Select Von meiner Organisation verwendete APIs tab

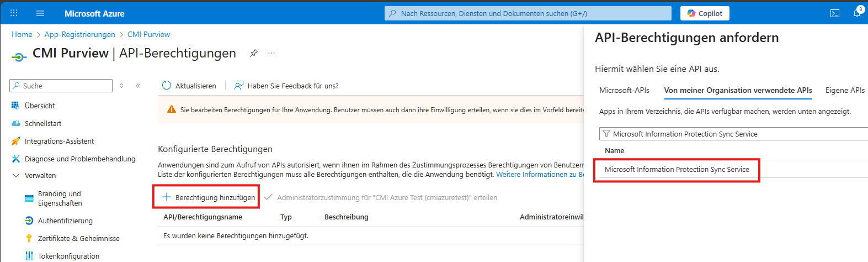[x=738, y=90]
